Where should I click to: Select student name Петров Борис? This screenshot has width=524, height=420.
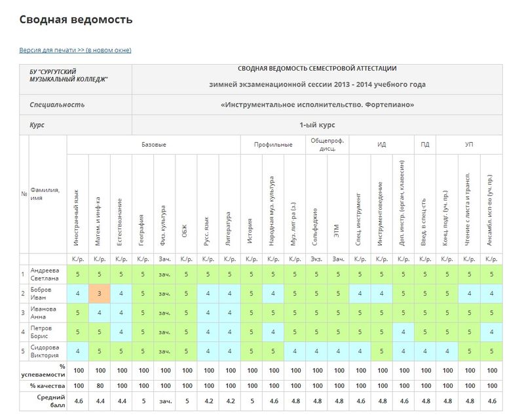[41, 332]
